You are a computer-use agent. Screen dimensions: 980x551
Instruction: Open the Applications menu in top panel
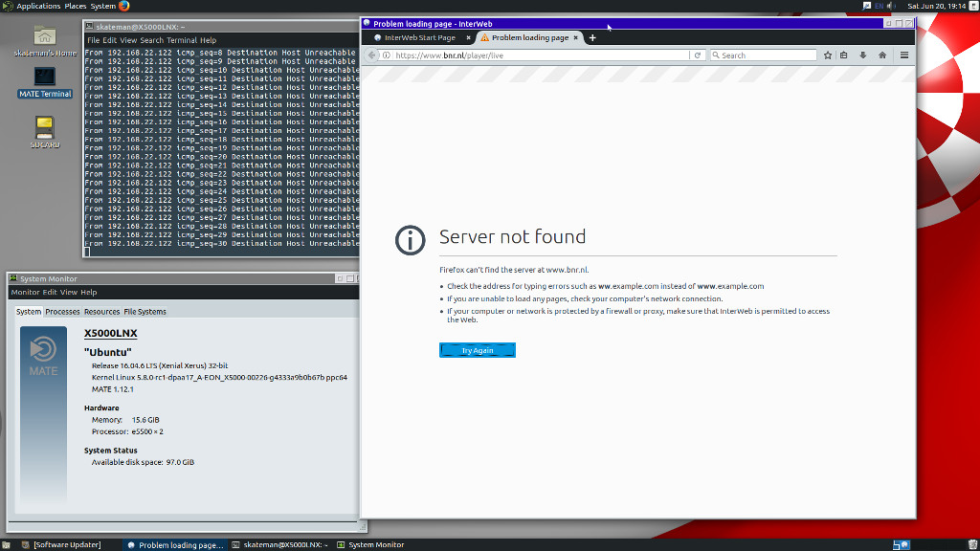point(38,6)
